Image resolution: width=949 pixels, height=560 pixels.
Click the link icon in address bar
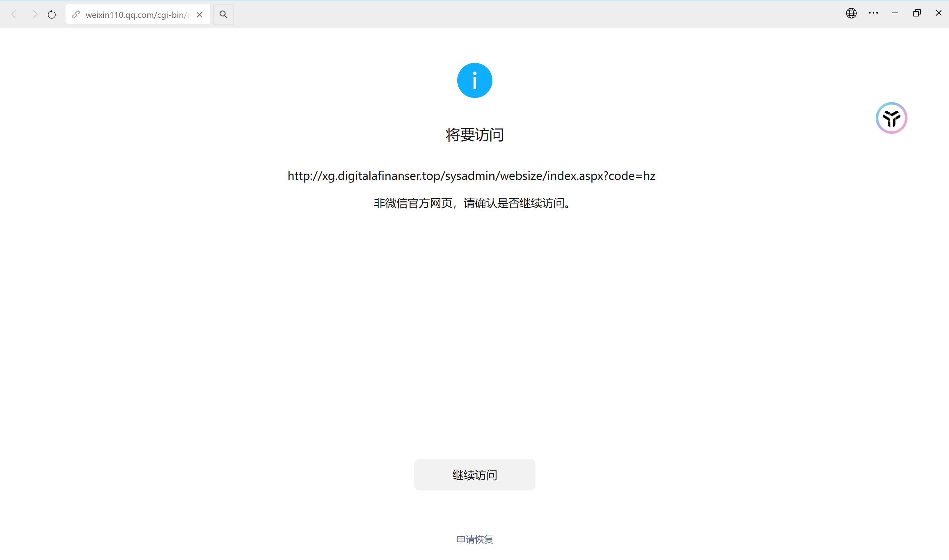(76, 14)
